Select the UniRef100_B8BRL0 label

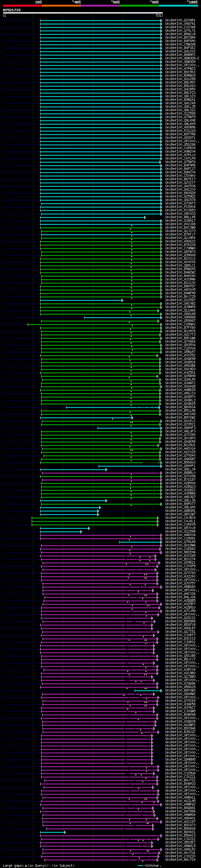[x=180, y=473]
